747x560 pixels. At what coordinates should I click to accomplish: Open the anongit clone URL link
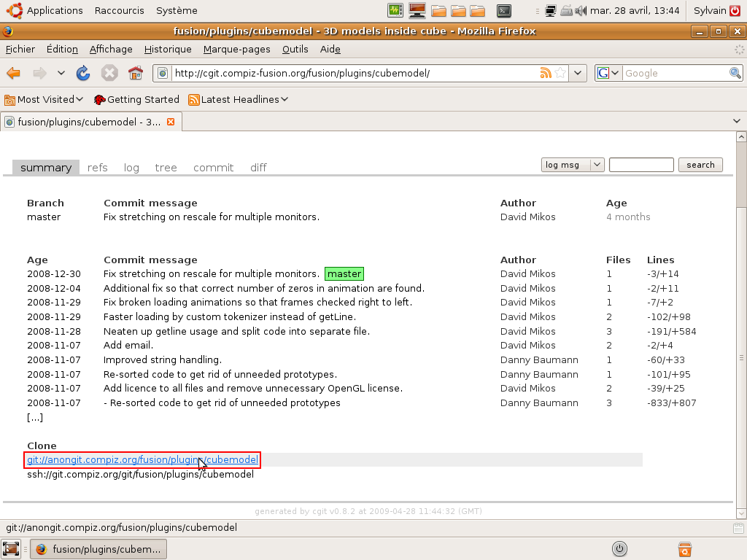point(142,460)
